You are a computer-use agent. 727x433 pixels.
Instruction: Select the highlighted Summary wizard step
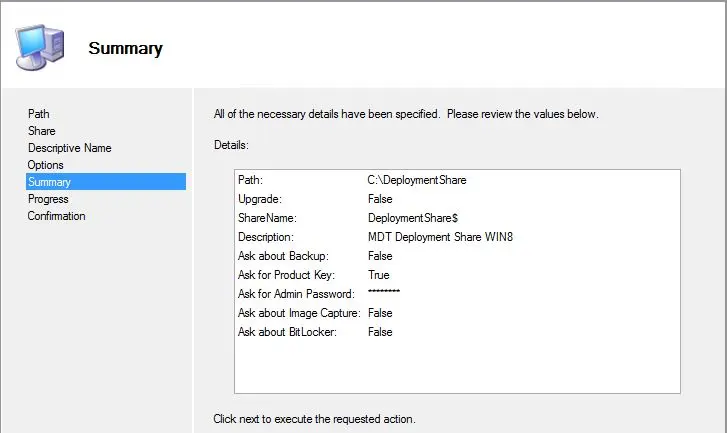coord(106,182)
